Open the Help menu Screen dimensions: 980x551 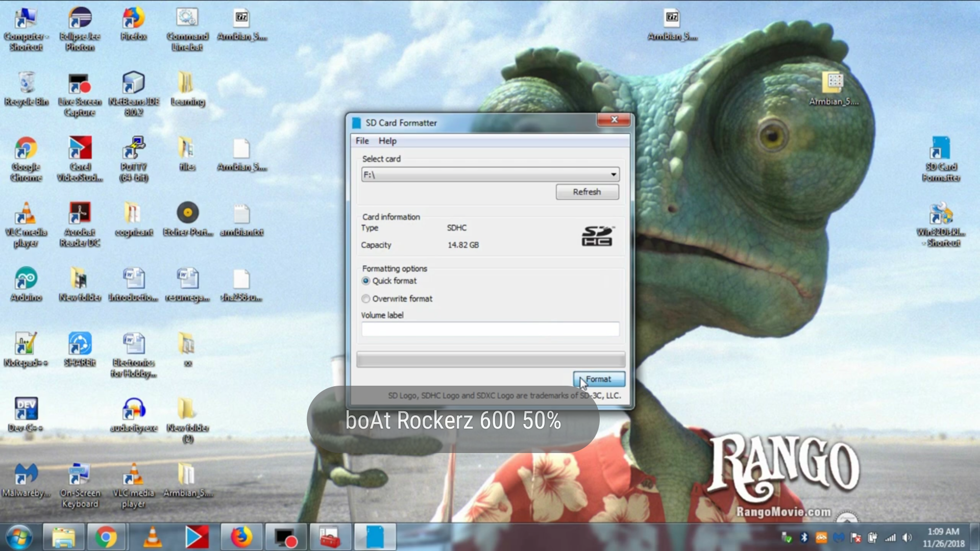pyautogui.click(x=387, y=141)
